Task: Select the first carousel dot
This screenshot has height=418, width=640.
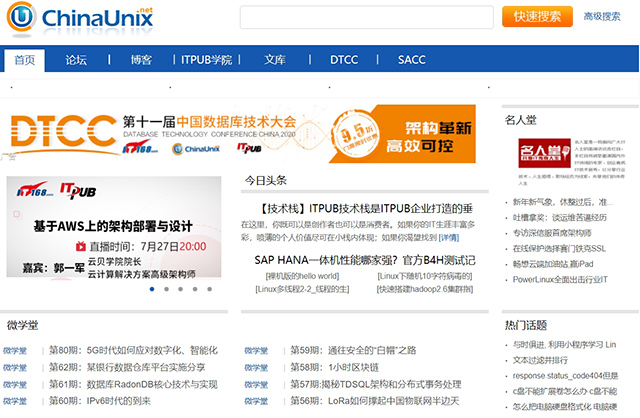Action: coord(152,289)
